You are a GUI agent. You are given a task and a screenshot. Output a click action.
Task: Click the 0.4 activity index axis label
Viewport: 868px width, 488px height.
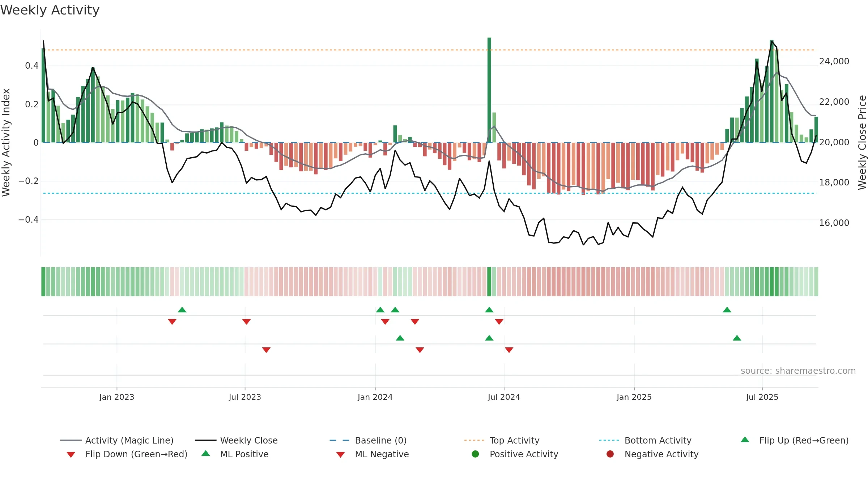tap(32, 66)
